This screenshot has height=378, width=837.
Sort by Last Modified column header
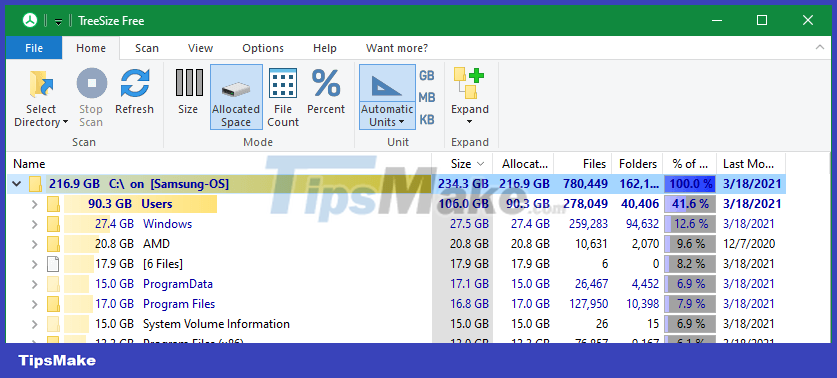(x=751, y=164)
